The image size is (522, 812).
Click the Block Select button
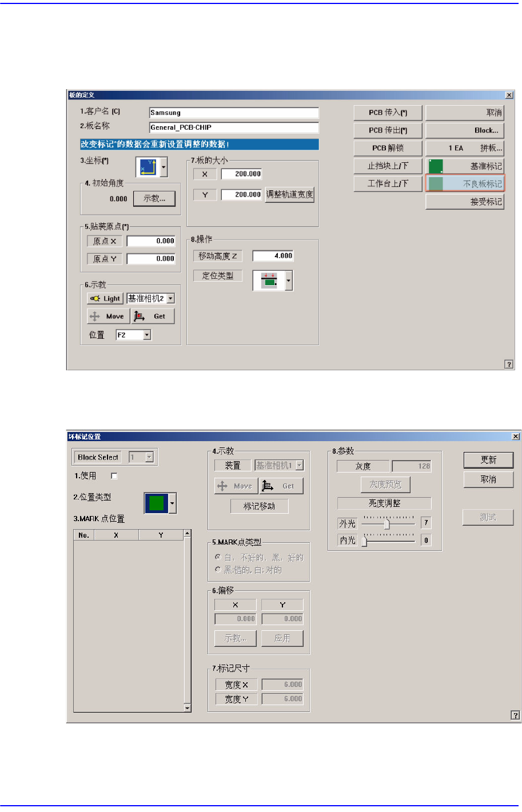pos(98,457)
